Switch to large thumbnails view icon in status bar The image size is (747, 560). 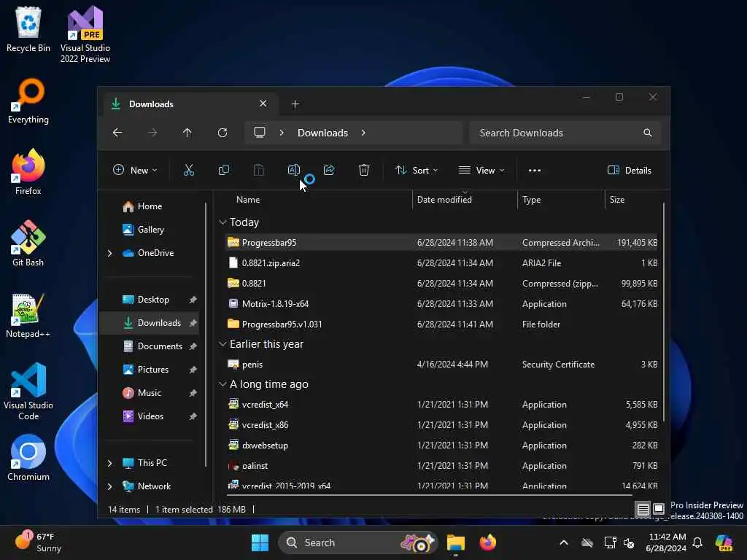click(659, 509)
